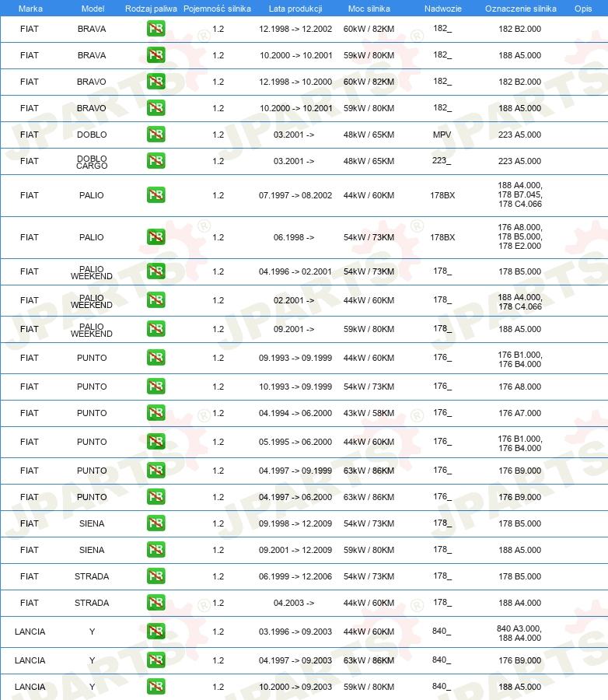Image resolution: width=608 pixels, height=700 pixels.
Task: Select the '07.1997 -> 08.2002' production years cell
Action: [295, 195]
